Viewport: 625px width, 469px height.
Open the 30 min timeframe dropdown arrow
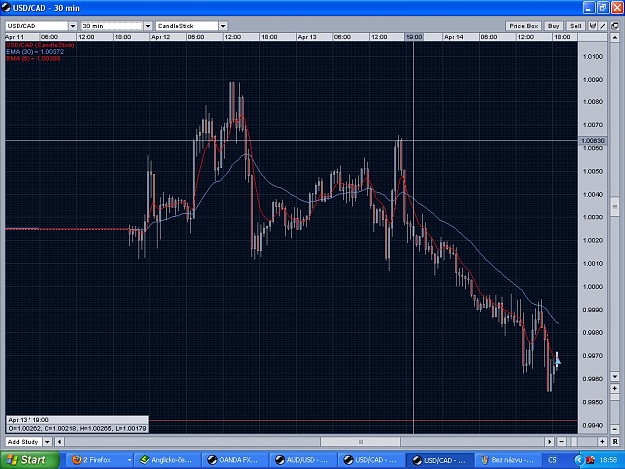pos(148,26)
